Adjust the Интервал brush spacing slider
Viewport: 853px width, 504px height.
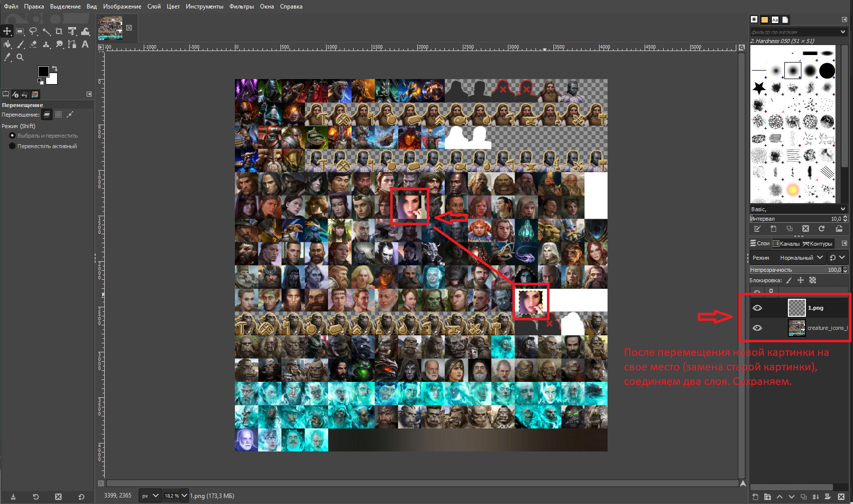[798, 219]
